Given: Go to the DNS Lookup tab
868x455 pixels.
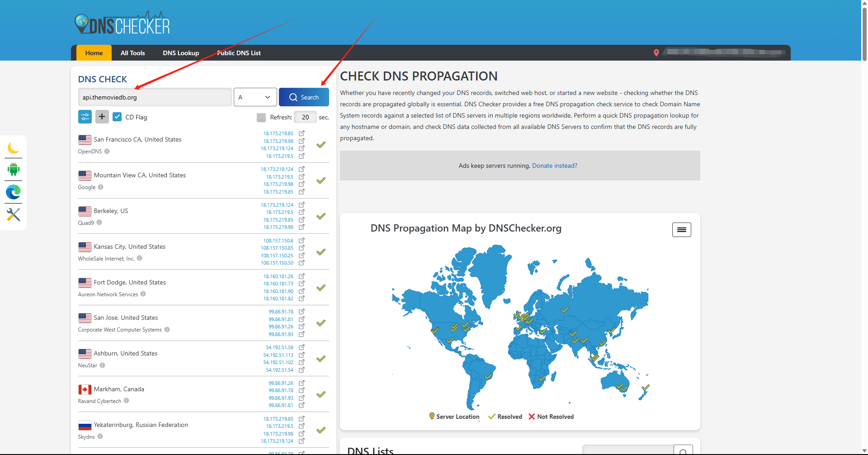Looking at the screenshot, I should pos(181,53).
